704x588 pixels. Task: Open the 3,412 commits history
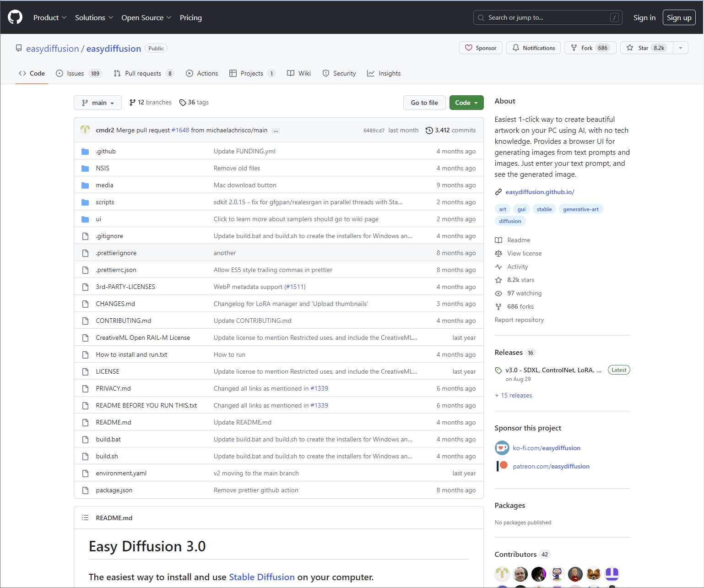click(451, 130)
